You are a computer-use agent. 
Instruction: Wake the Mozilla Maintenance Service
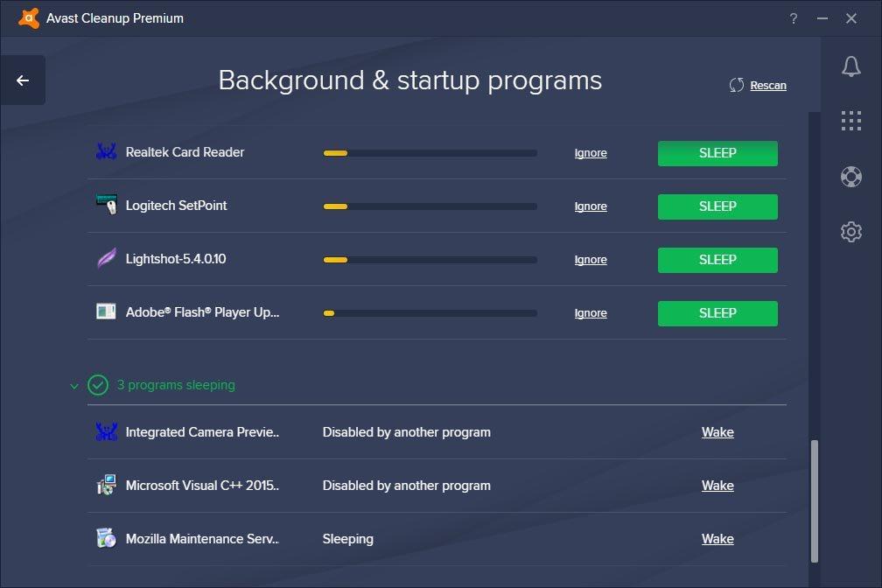coord(717,539)
